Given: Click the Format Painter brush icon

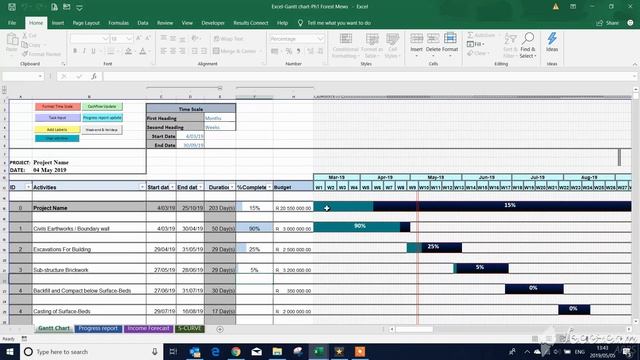Looking at the screenshot, I should tap(25, 54).
